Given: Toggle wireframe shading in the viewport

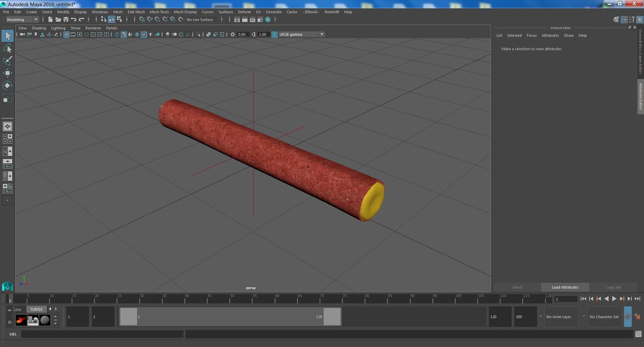Looking at the screenshot, I should pos(117,34).
